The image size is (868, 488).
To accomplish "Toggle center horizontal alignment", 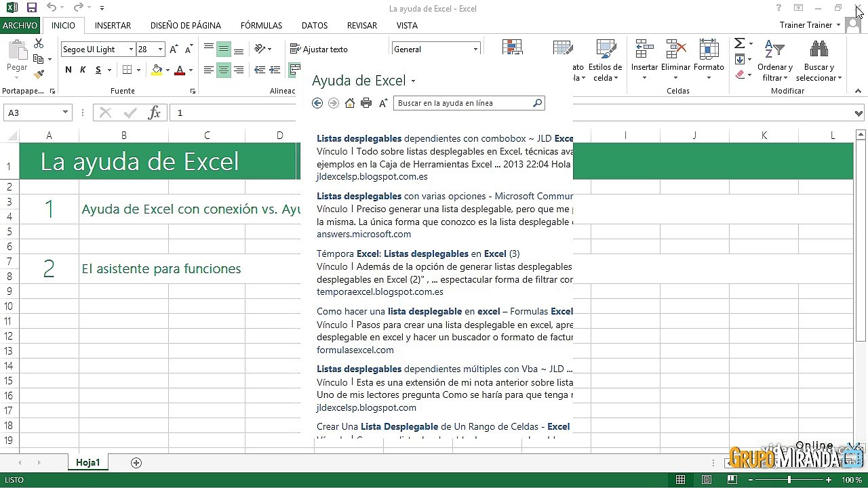I will (x=224, y=70).
